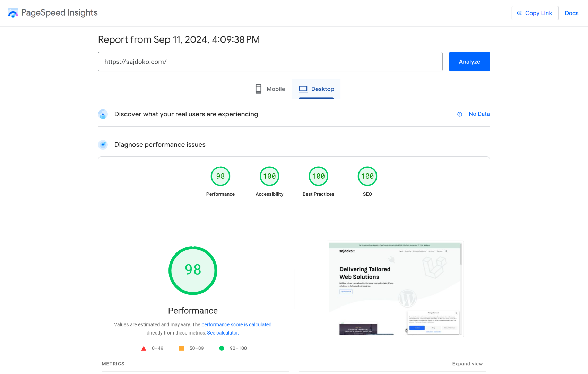Click the PageSpeed Insights logo icon
Image resolution: width=588 pixels, height=374 pixels.
click(x=13, y=13)
